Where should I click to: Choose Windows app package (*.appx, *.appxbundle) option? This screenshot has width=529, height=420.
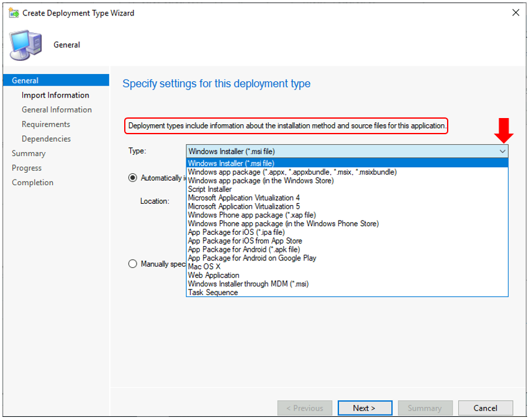click(347, 172)
